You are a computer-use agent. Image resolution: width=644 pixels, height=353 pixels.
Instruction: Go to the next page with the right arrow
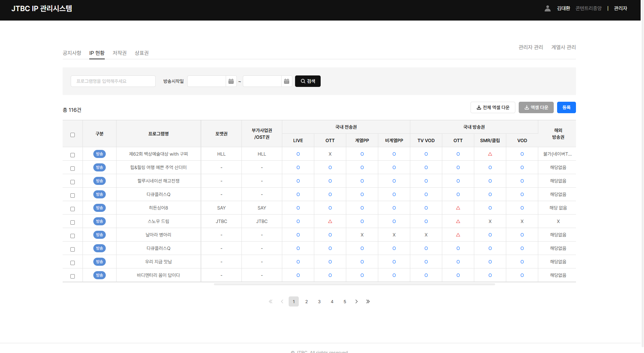[356, 301]
